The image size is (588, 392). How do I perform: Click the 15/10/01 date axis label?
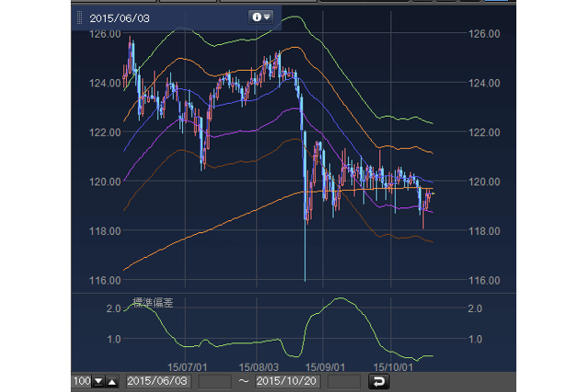392,367
